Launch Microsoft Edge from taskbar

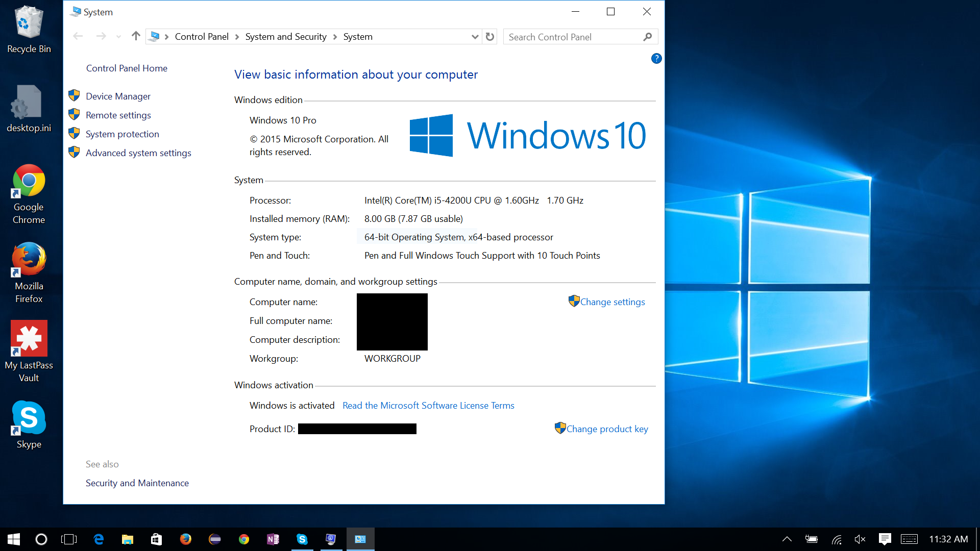tap(99, 539)
